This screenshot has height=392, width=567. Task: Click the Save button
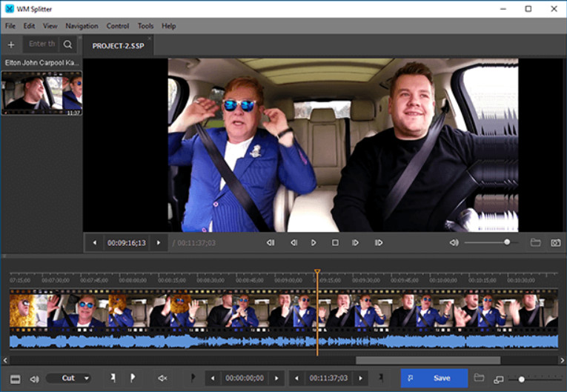pos(434,378)
